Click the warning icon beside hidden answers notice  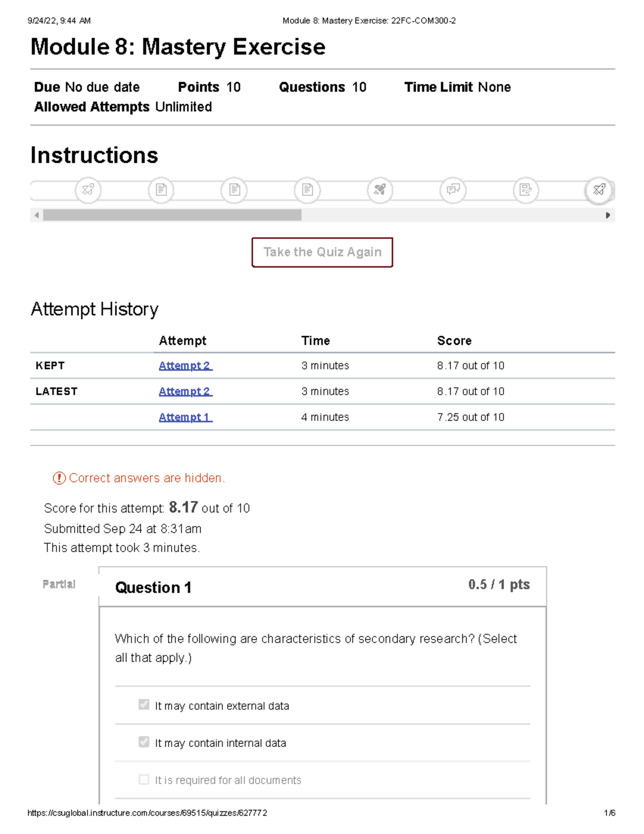(x=58, y=477)
